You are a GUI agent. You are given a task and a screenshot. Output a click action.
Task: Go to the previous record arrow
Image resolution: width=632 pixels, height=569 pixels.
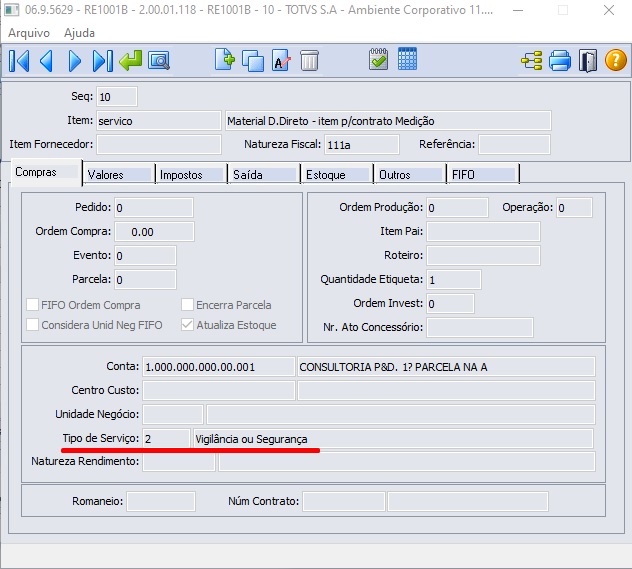click(46, 61)
